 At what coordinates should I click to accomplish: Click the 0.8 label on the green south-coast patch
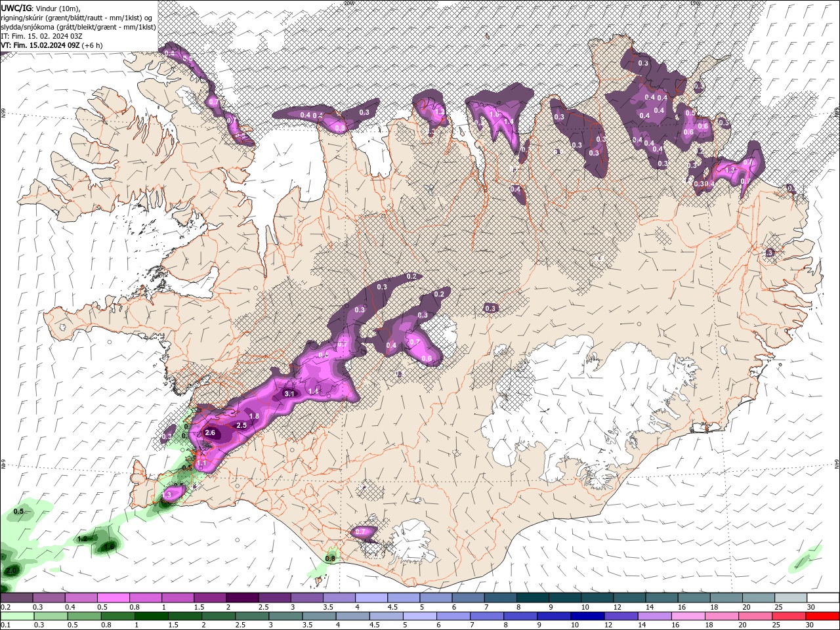click(330, 558)
